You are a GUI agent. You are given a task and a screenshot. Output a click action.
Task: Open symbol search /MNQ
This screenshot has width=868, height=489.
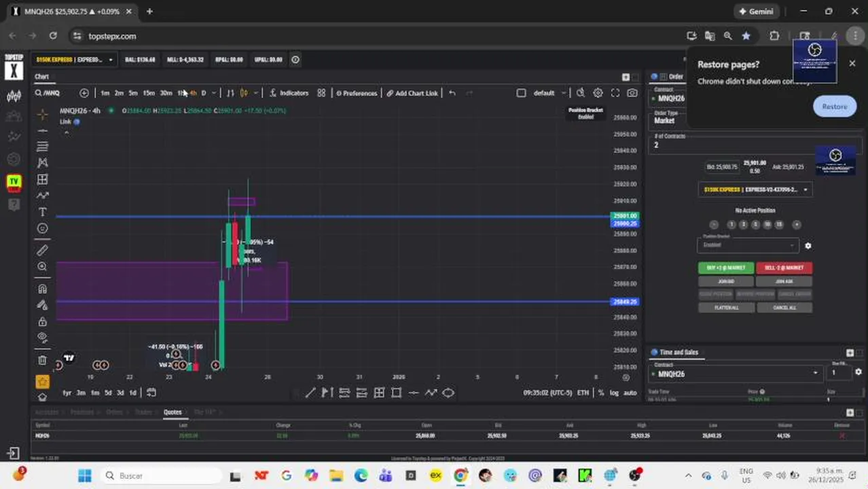tap(48, 93)
